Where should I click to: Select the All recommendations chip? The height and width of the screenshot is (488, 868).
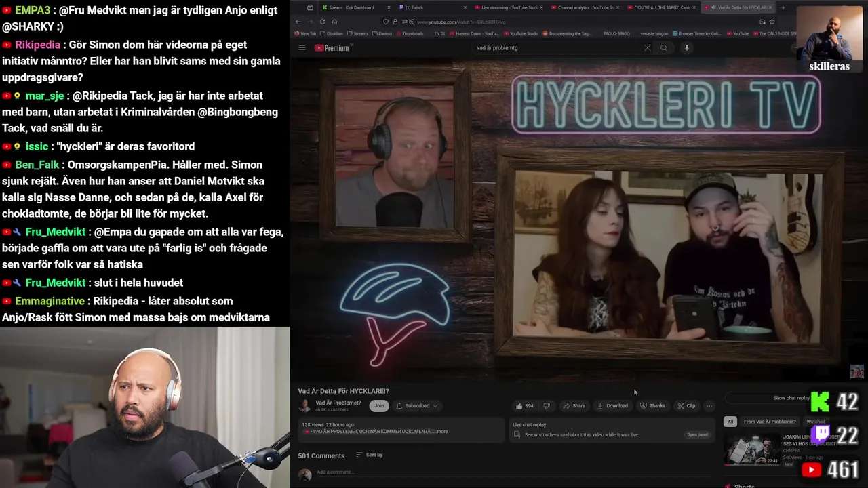click(x=730, y=422)
